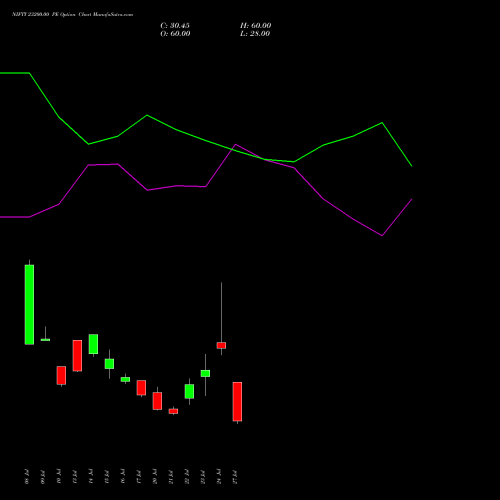Select the 10 Jul date axis label
The image size is (500, 500).
[x=59, y=477]
